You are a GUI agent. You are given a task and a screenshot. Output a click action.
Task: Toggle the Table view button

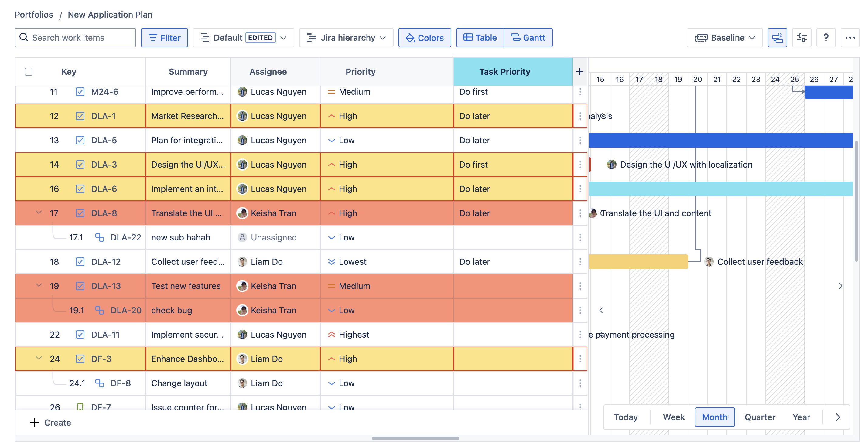(480, 38)
